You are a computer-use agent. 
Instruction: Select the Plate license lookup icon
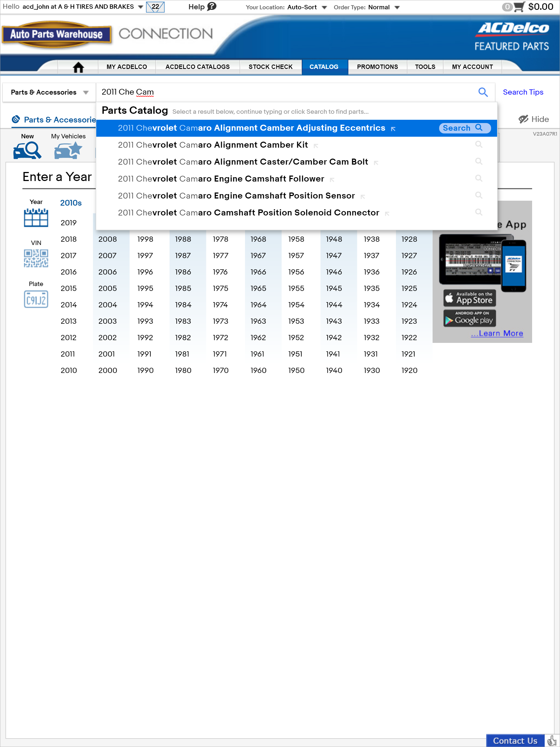click(x=36, y=299)
